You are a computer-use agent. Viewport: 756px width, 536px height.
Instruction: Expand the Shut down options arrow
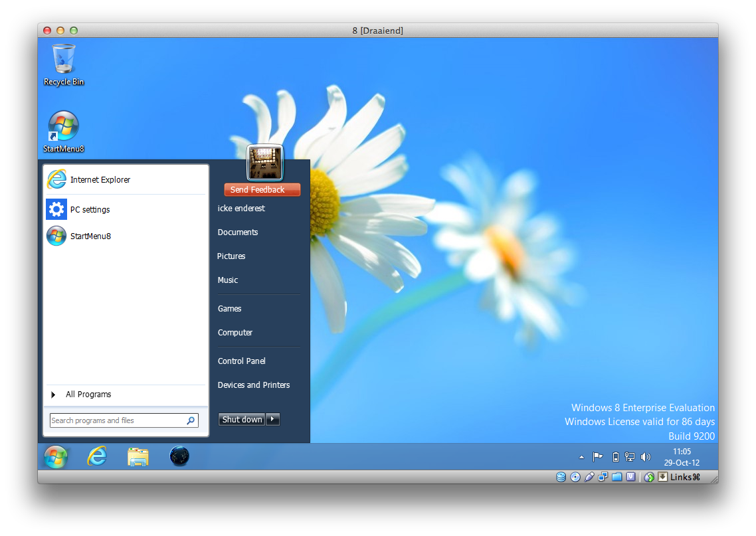pyautogui.click(x=273, y=419)
